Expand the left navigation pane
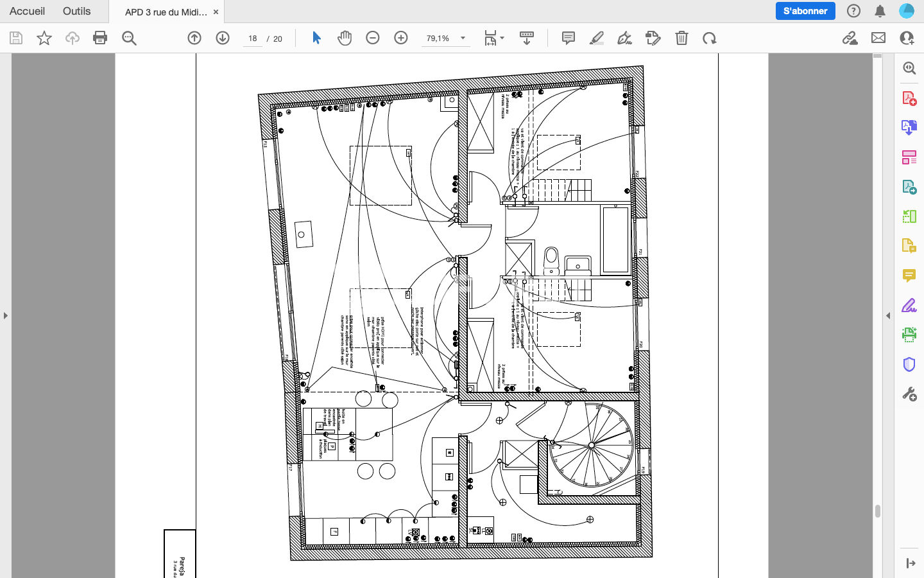Screen dimensions: 924x578 (x=6, y=315)
